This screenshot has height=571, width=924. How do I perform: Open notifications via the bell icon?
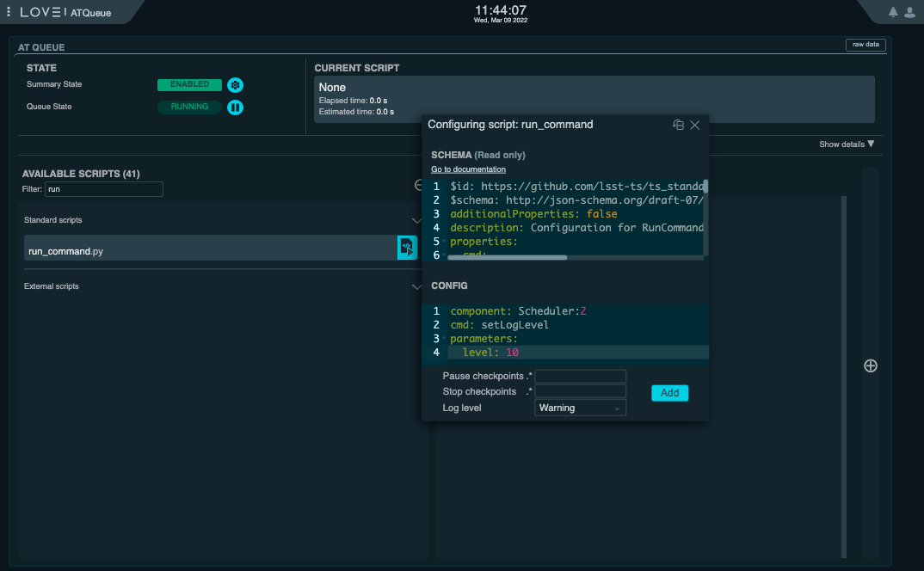(891, 12)
